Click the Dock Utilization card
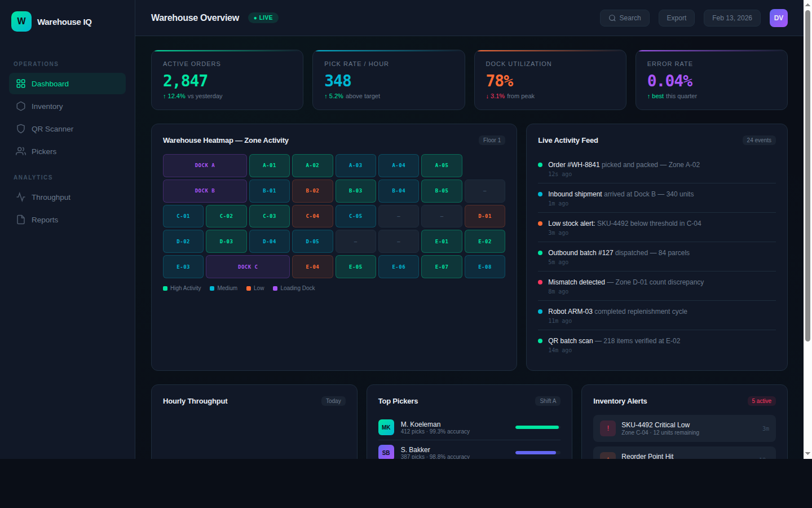The width and height of the screenshot is (812, 508). 550,80
